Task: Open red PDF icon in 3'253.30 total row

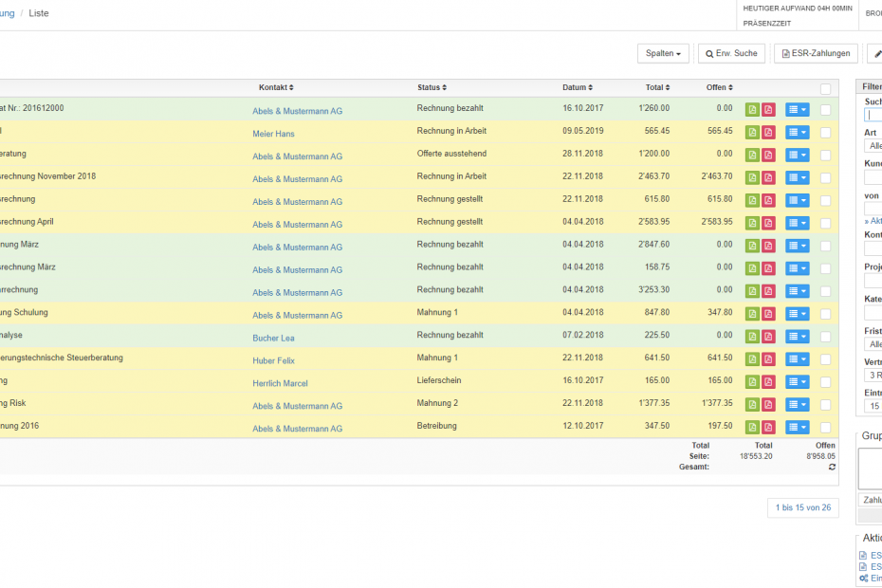Action: (768, 291)
